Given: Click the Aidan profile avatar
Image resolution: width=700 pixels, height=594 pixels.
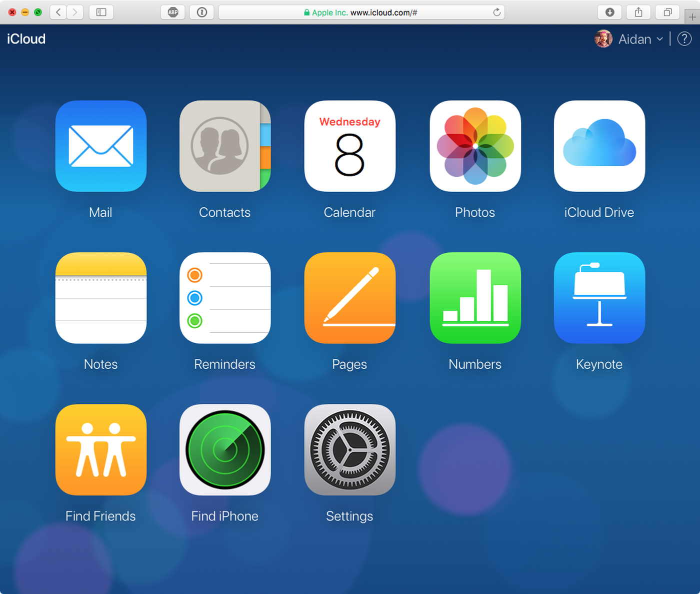Looking at the screenshot, I should [603, 39].
